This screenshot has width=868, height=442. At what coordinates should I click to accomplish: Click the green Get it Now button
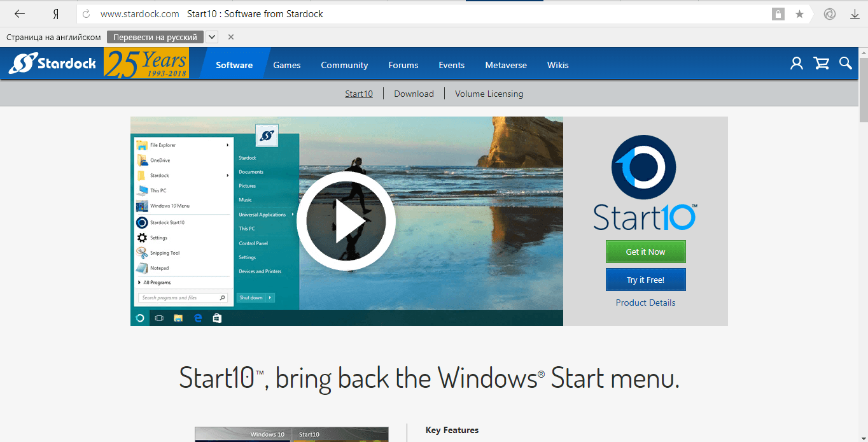click(x=646, y=252)
